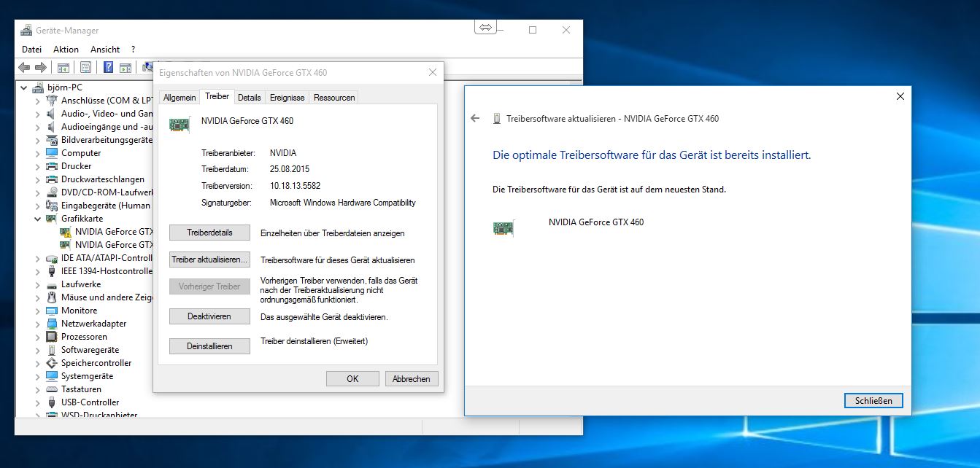The width and height of the screenshot is (980, 468).
Task: Switch to the Ereignisse tab
Action: [287, 98]
